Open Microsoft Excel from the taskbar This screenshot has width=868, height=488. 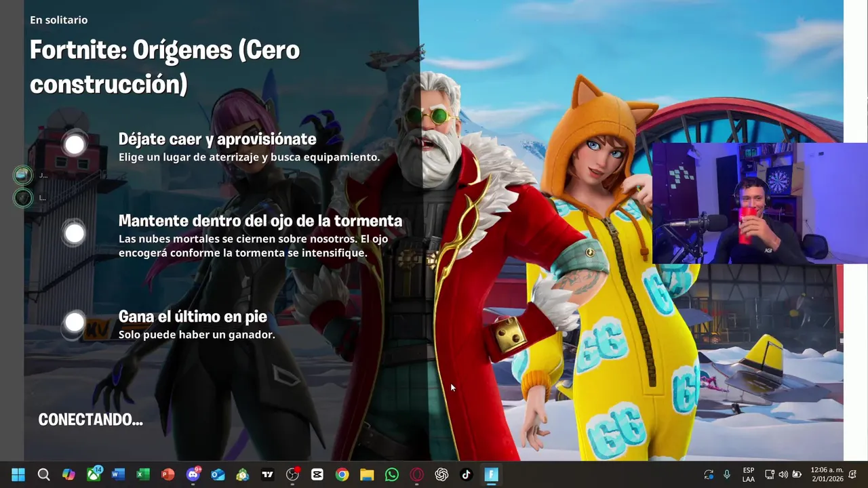tap(143, 474)
